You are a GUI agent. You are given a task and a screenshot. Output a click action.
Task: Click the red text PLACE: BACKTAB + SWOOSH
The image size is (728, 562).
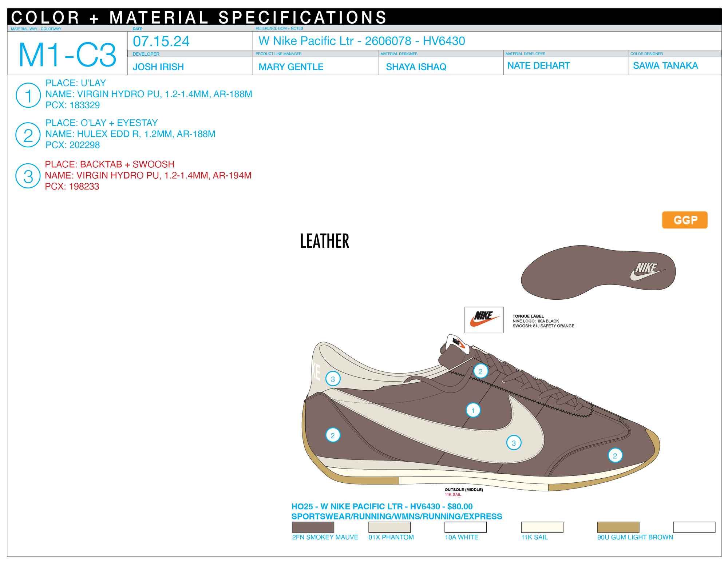pos(110,164)
